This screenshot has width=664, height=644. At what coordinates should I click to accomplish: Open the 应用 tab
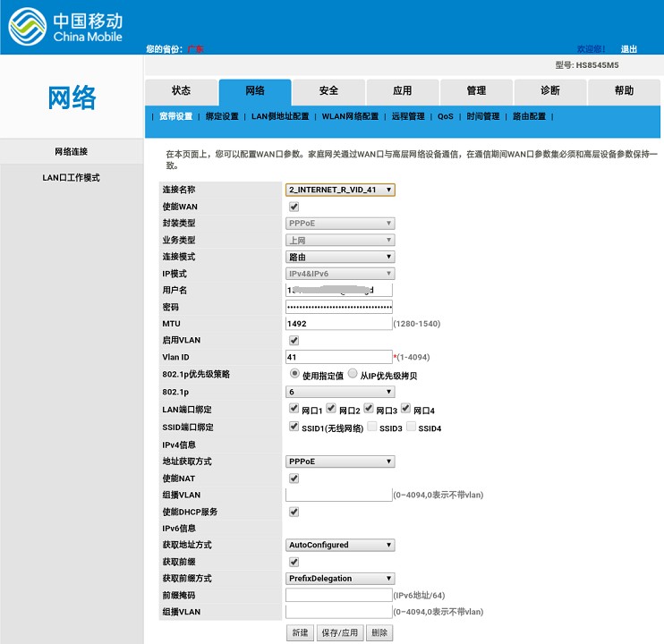click(403, 91)
